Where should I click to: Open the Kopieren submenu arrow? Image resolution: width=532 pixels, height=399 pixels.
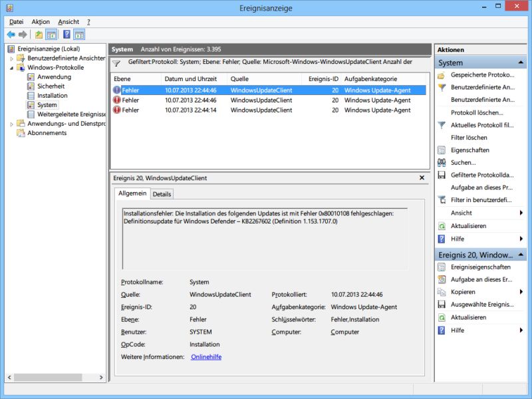(x=521, y=292)
